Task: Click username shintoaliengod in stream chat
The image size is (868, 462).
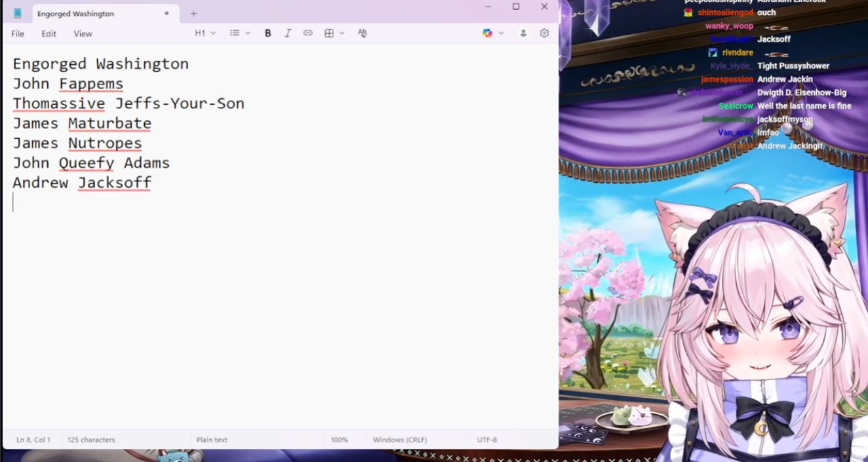Action: click(x=725, y=12)
